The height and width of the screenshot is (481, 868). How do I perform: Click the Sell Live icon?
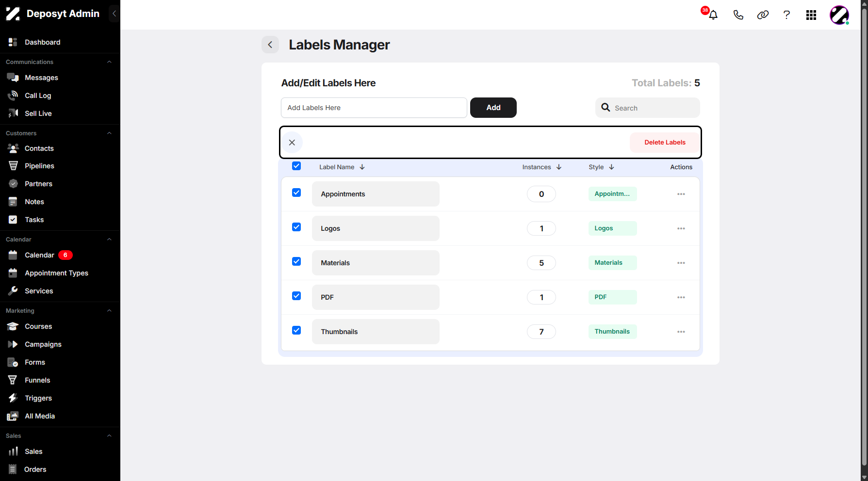(13, 113)
